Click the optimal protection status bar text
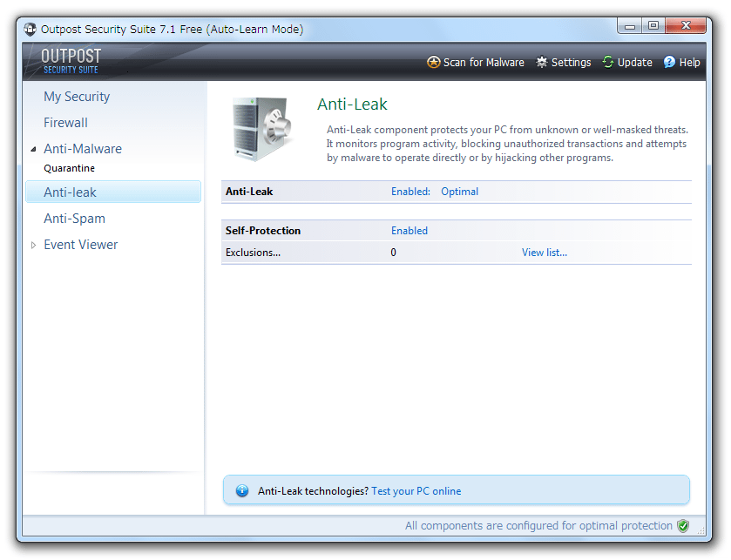 tap(538, 525)
